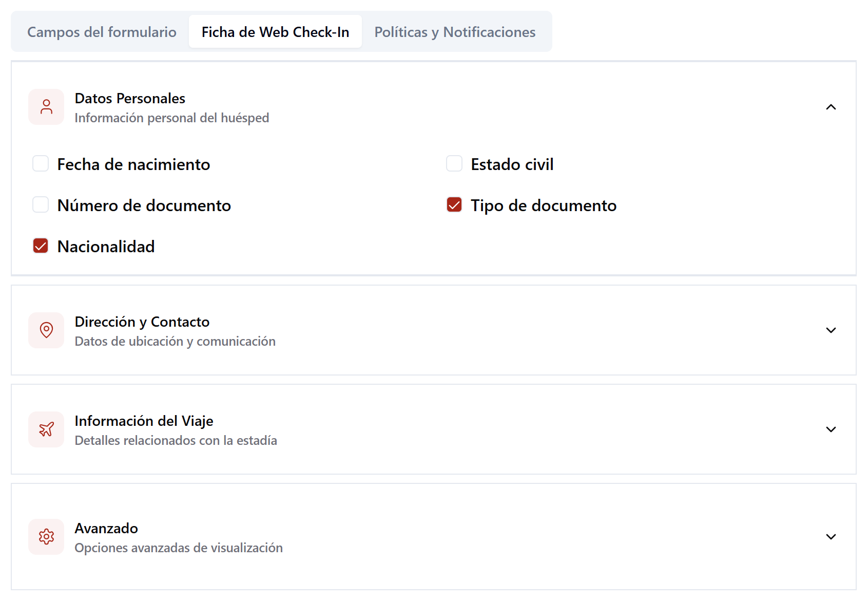Disable the Nacionalidad checkbox

pyautogui.click(x=41, y=246)
